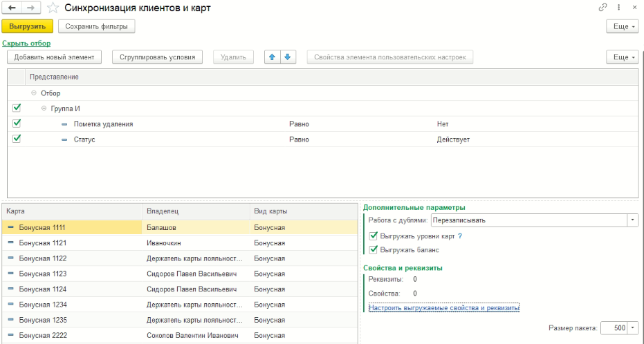Open the filter toolbar Еще menu
This screenshot has height=344, width=644.
(622, 57)
